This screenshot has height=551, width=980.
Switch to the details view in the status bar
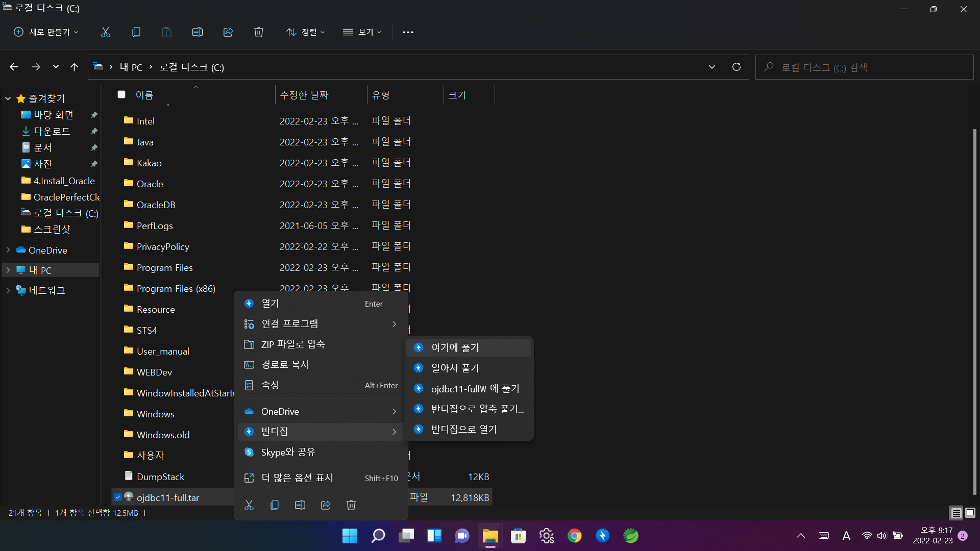coord(956,513)
